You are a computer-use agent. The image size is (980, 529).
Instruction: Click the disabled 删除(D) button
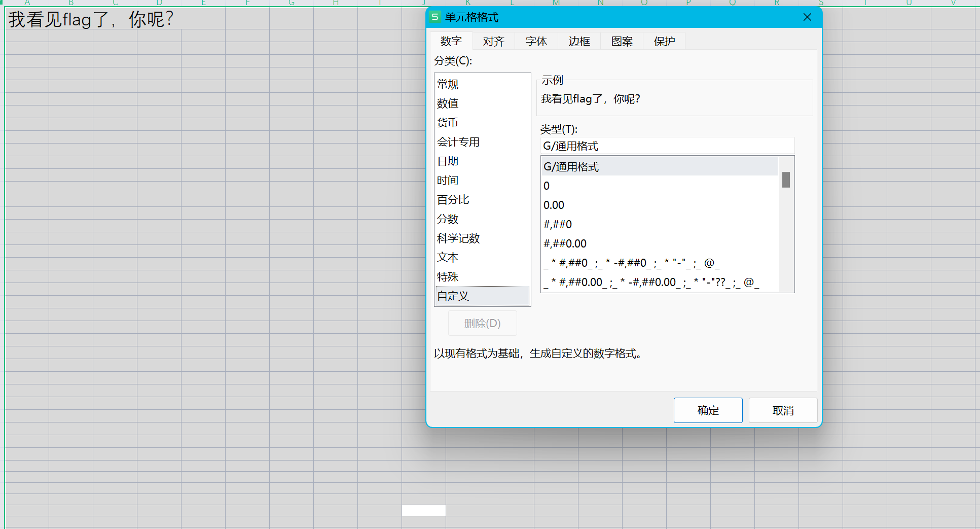point(482,324)
